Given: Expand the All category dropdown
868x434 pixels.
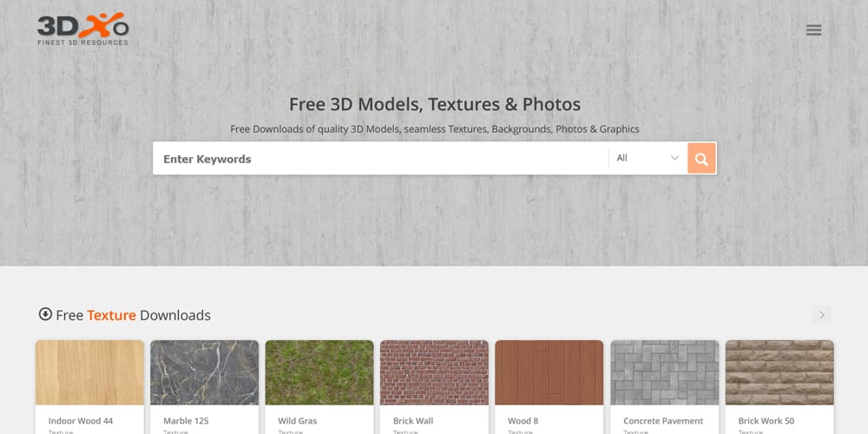Looking at the screenshot, I should coord(647,159).
